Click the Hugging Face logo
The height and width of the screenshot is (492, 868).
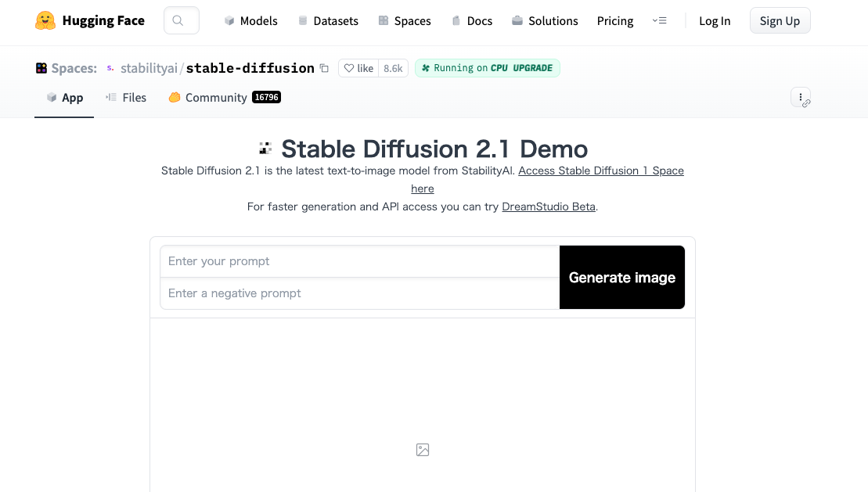(x=45, y=20)
